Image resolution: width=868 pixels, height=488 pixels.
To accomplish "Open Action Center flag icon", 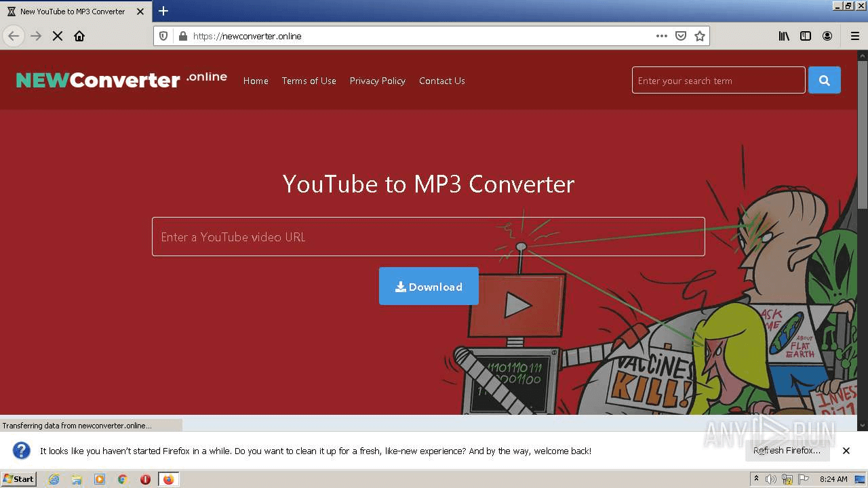I will [x=804, y=479].
